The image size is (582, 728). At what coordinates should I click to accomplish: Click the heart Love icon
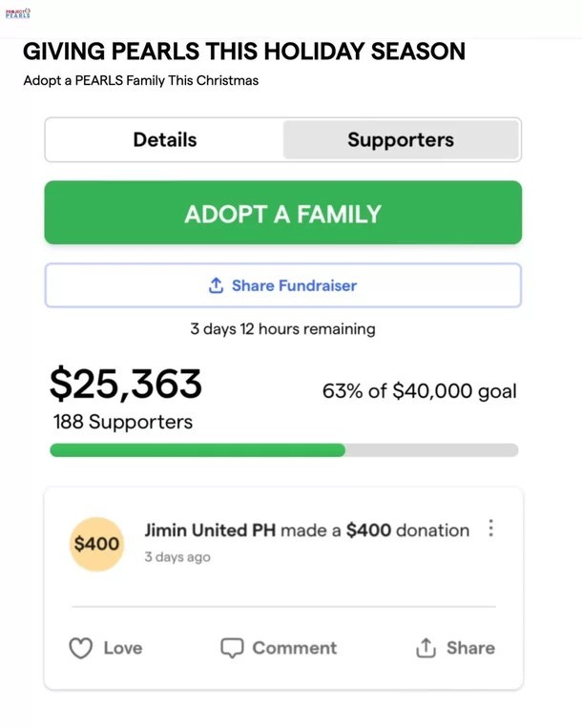81,649
